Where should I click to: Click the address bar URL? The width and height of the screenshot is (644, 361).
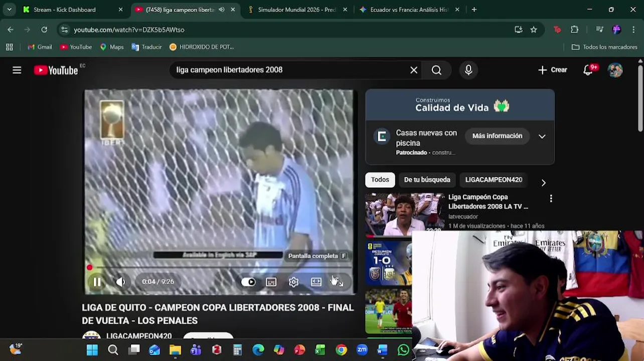tap(129, 30)
